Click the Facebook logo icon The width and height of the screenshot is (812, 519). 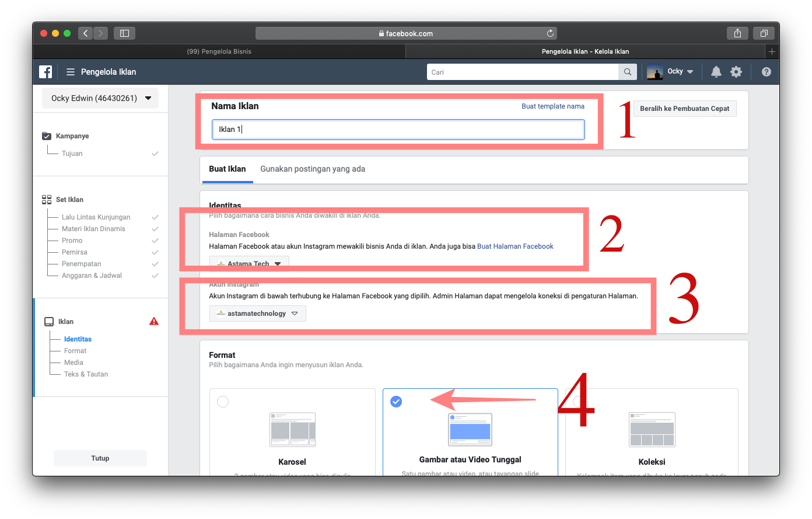click(x=45, y=72)
